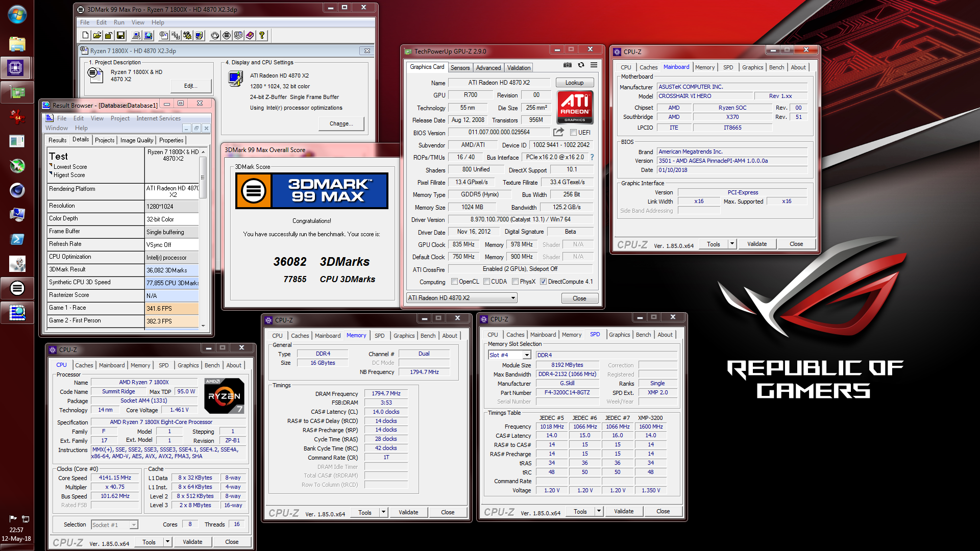Click the Edit... button in Project Description

tap(190, 86)
